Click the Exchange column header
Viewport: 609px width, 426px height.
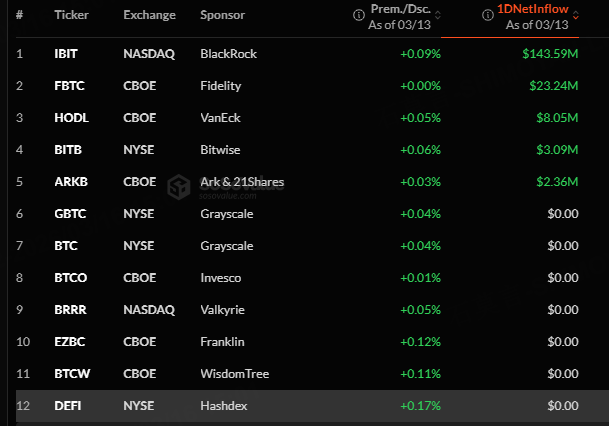coord(150,15)
